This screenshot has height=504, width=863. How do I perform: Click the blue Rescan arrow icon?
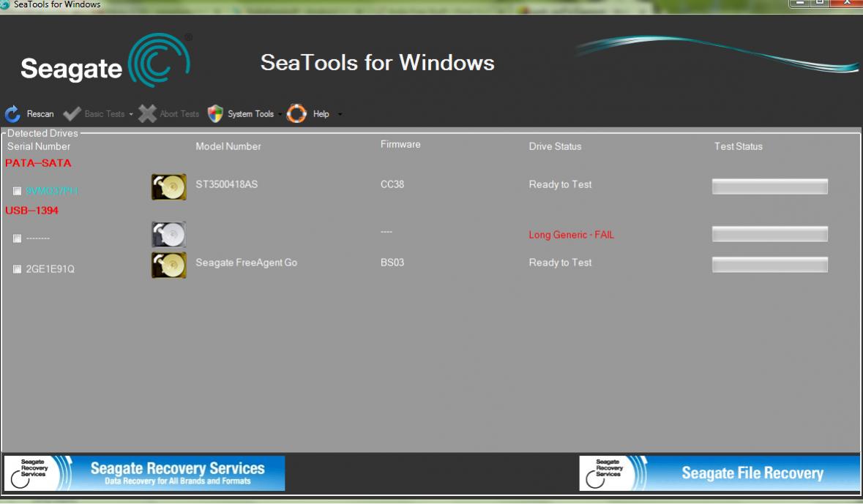(12, 114)
